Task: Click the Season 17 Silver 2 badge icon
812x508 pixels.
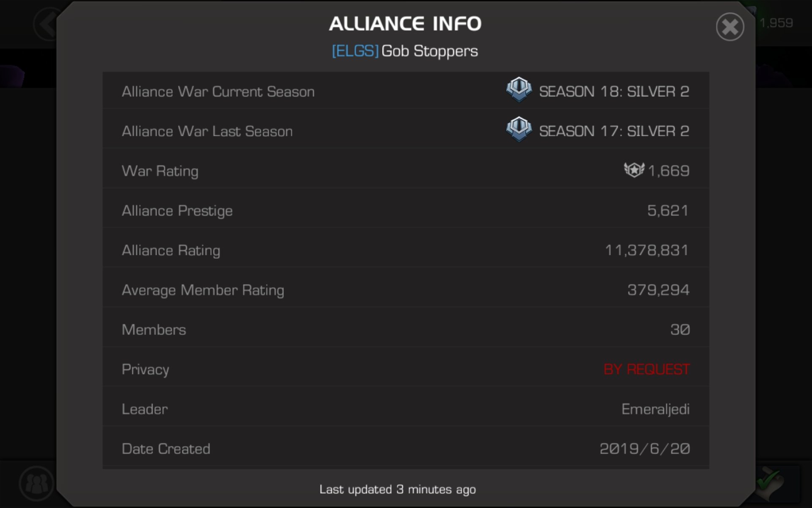Action: tap(519, 129)
